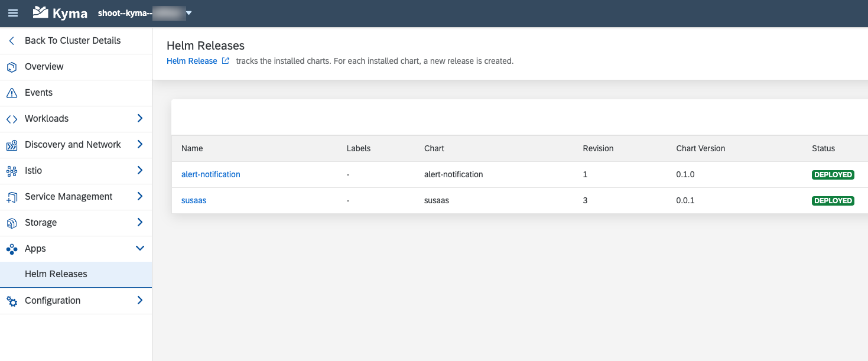Click the Istio network icon

coord(12,171)
